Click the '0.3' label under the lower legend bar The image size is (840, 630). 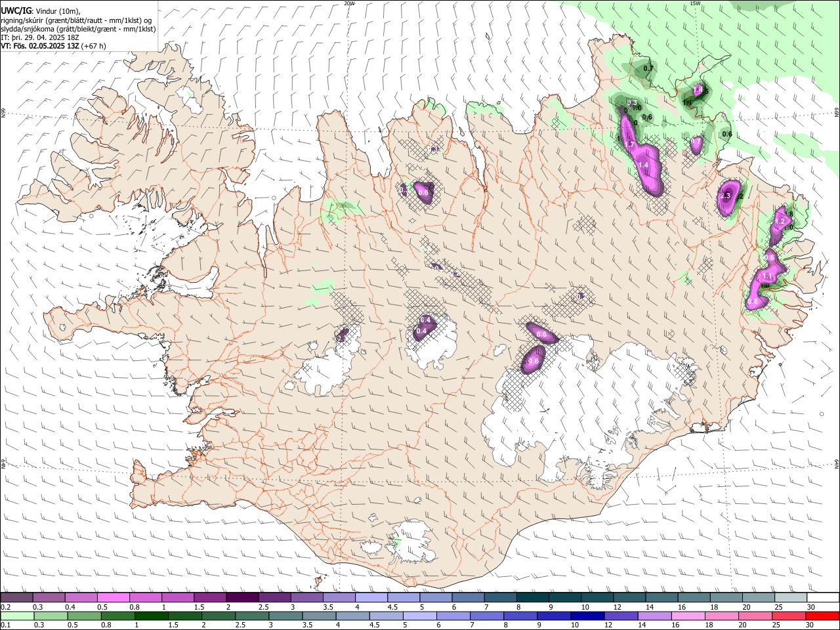(x=38, y=625)
